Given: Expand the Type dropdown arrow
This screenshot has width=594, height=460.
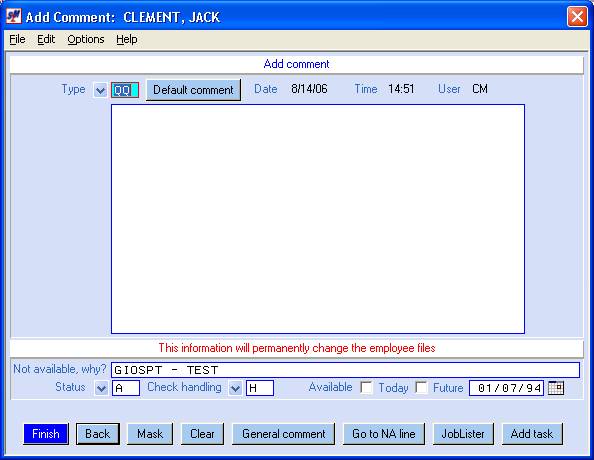Looking at the screenshot, I should pos(100,90).
